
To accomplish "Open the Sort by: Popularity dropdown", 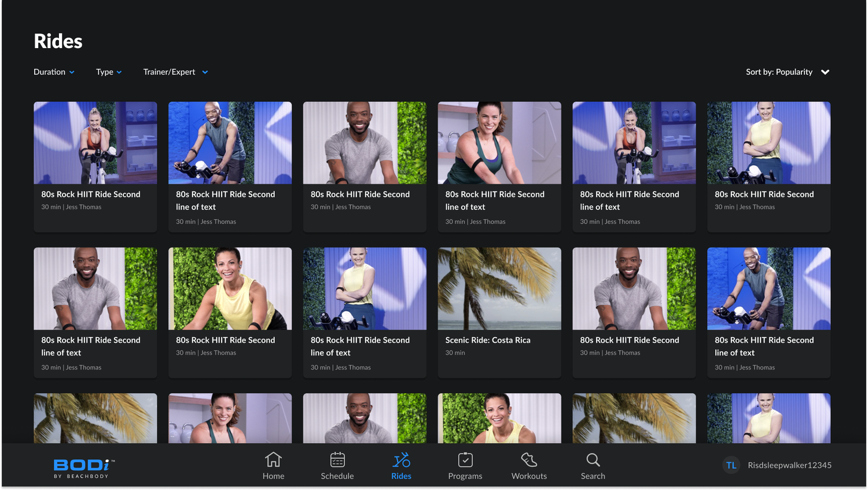I will point(788,72).
